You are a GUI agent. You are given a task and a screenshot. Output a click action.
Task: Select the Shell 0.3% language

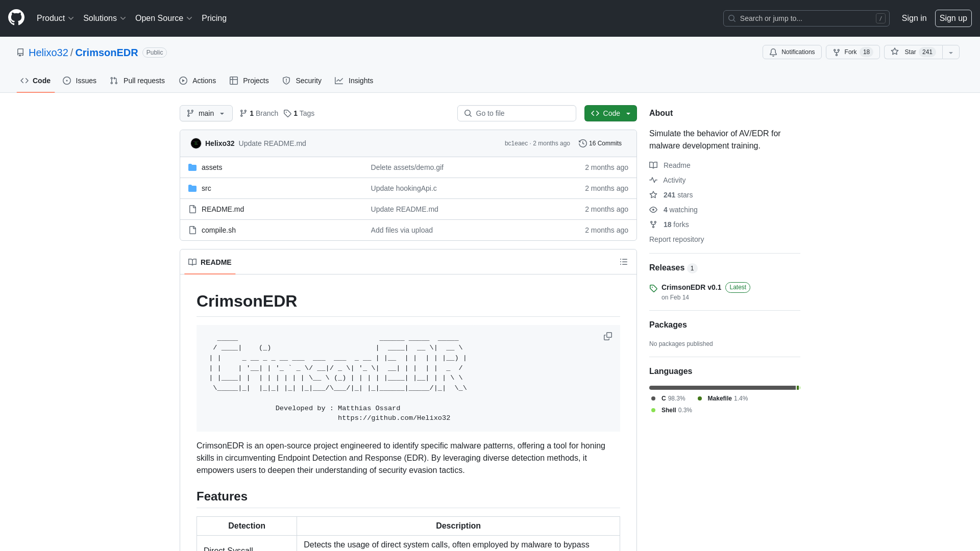671,410
